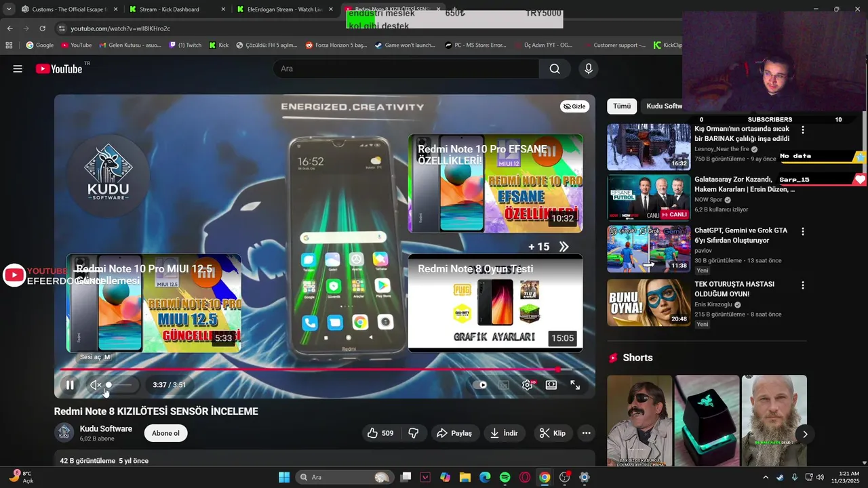Reload the page
868x488 pixels.
(x=42, y=28)
